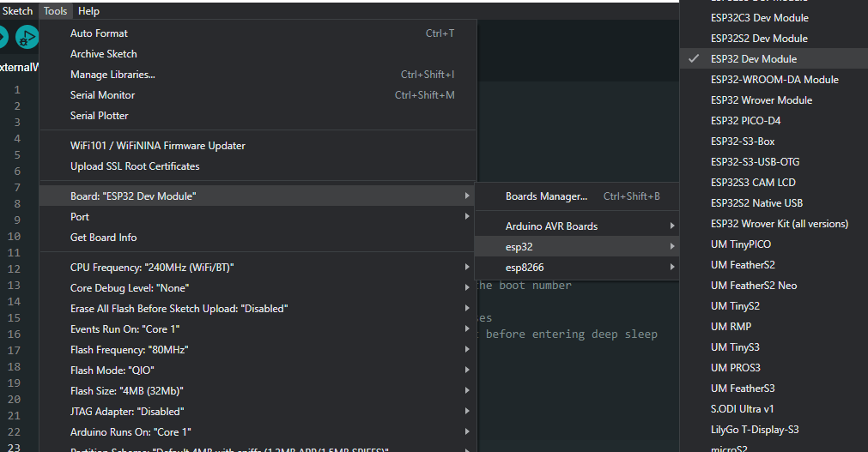This screenshot has width=868, height=452.
Task: Click editor line number 12
Action: pyautogui.click(x=14, y=268)
